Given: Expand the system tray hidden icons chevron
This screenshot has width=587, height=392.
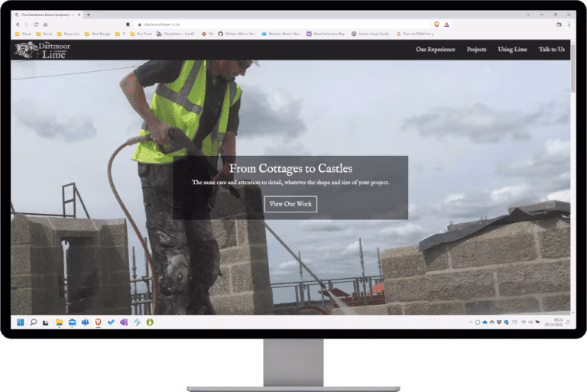Looking at the screenshot, I should point(471,322).
